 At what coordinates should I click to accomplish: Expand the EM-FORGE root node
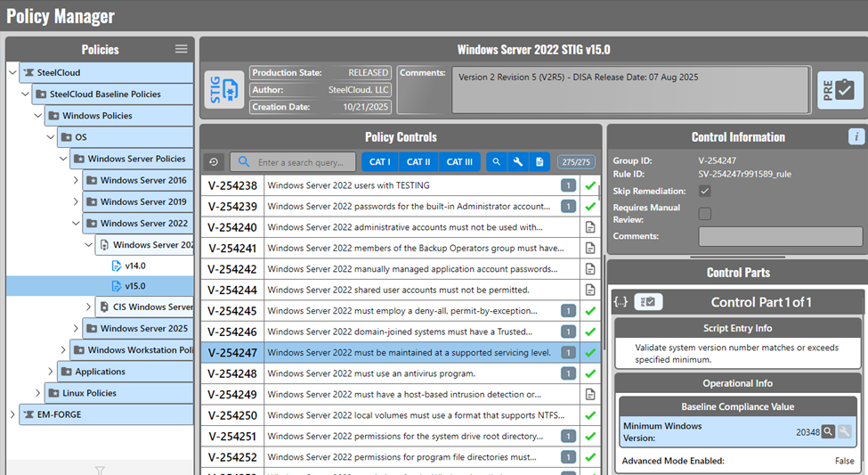point(12,414)
